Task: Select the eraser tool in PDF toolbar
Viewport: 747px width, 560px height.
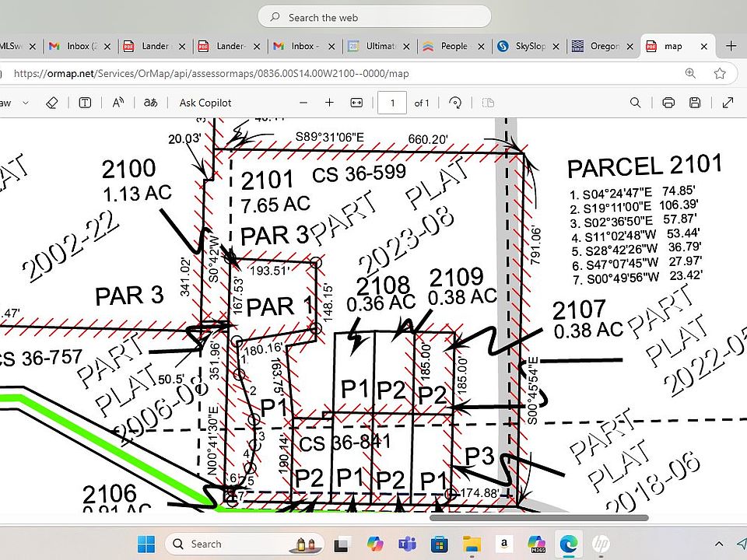Action: point(52,103)
